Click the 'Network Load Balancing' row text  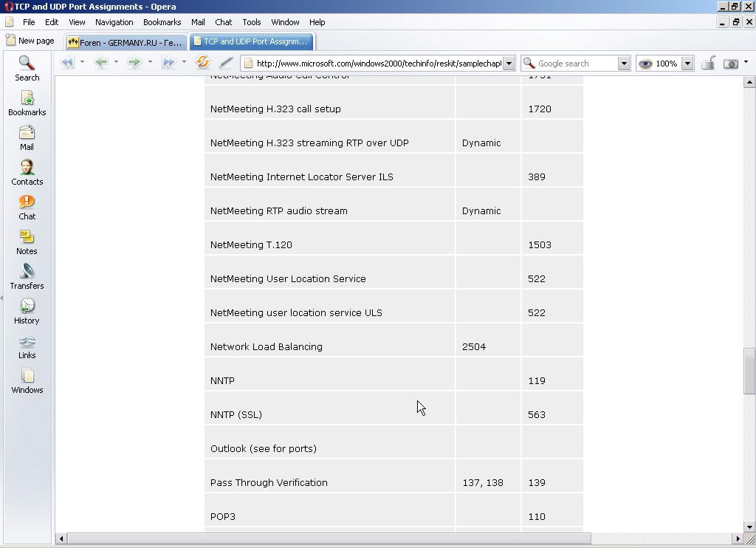click(266, 347)
